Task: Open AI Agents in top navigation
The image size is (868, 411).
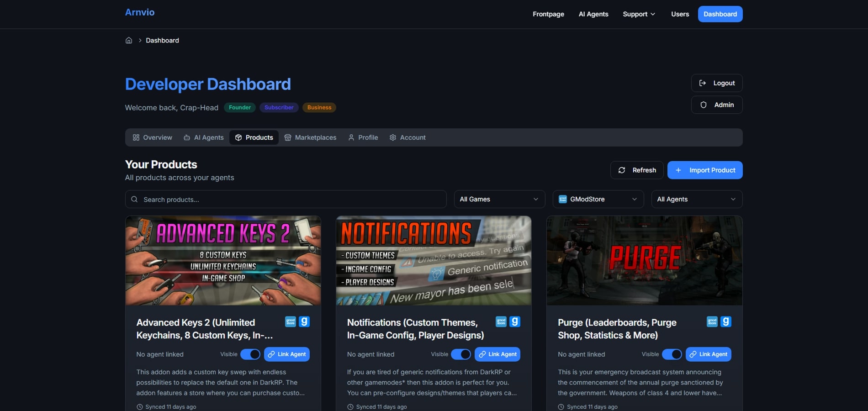Action: (x=593, y=14)
